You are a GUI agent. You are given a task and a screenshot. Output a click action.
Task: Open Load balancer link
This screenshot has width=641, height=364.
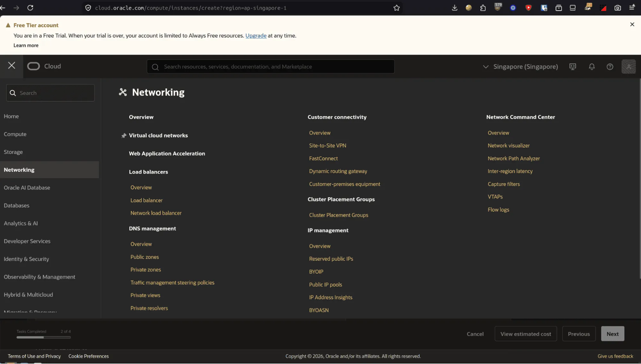coord(146,200)
